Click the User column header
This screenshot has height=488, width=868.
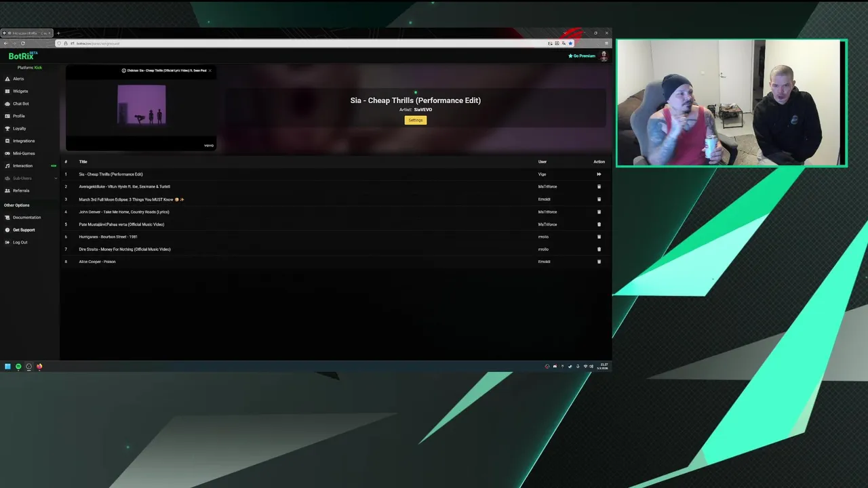click(542, 162)
